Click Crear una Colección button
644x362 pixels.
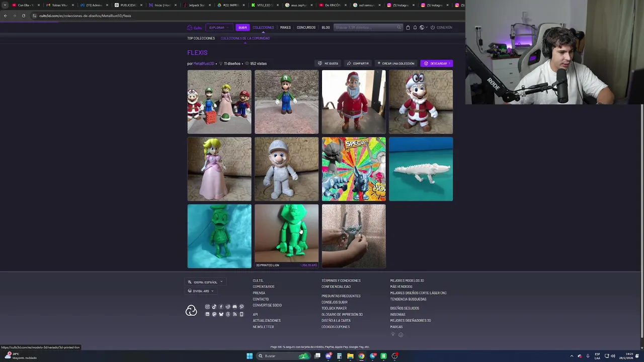click(395, 63)
